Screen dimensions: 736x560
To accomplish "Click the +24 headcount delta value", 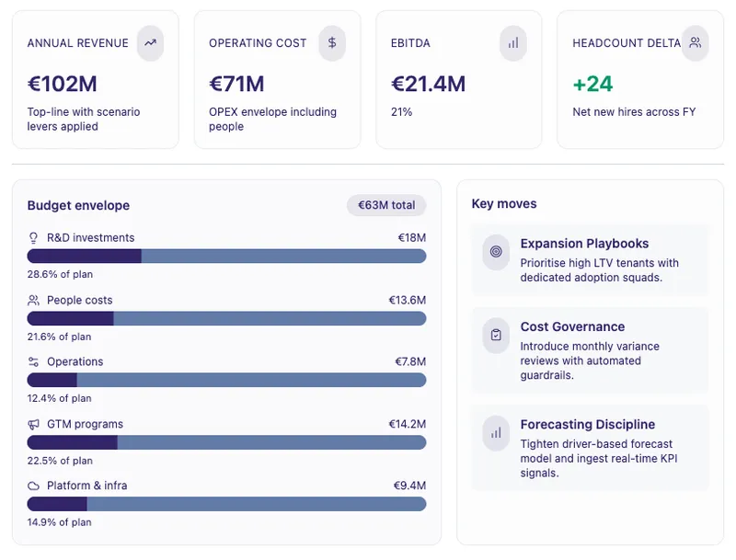I will tap(592, 85).
